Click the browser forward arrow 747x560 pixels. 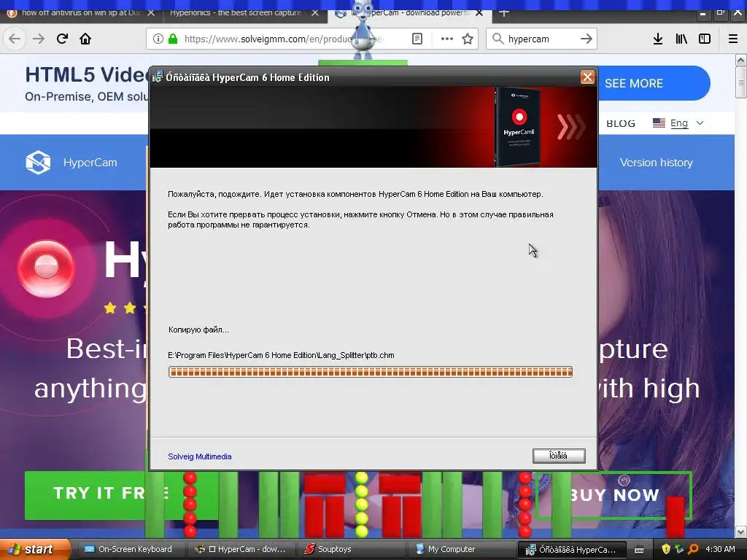coord(39,39)
